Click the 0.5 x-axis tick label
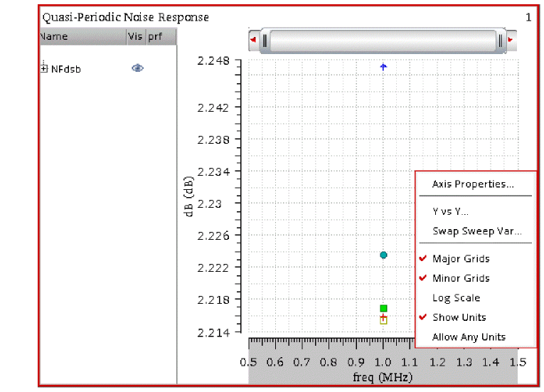The height and width of the screenshot is (392, 544). click(x=248, y=363)
